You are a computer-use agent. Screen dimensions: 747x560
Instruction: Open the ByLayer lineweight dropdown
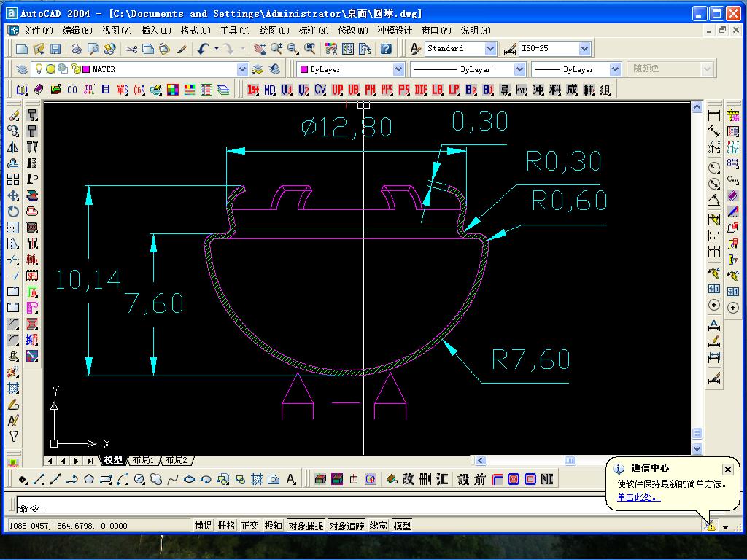[615, 69]
